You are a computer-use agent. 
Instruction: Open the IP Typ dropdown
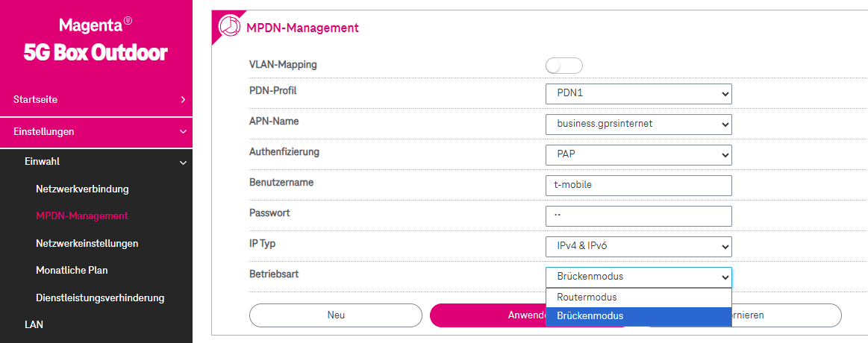(639, 247)
